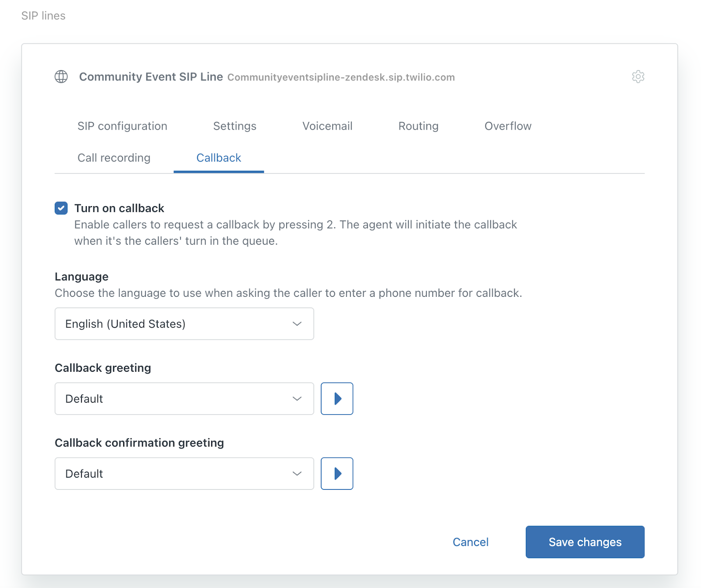
Task: Click the Community Event SIP Line title
Action: point(151,77)
